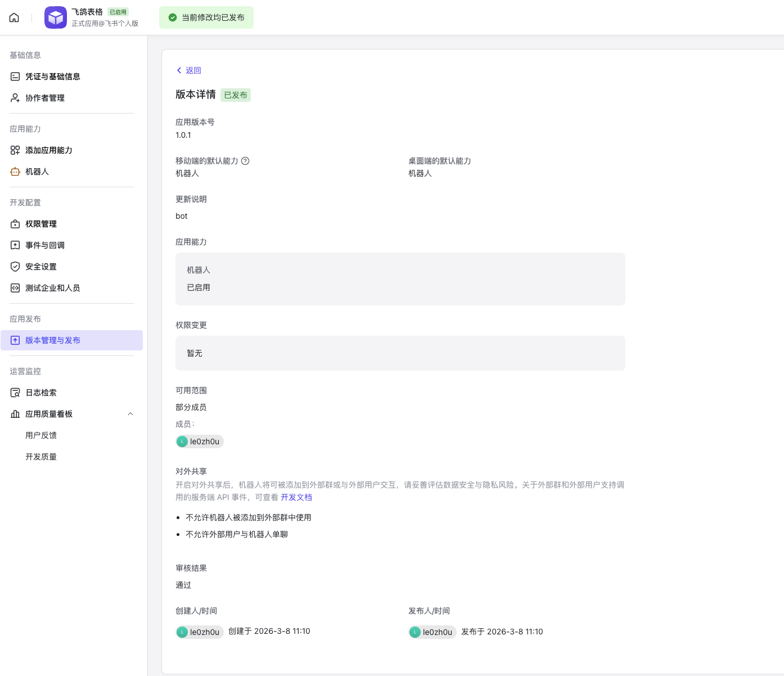Screen dimensions: 784x676
Task: Click the 日志检索 search icon
Action: (15, 393)
